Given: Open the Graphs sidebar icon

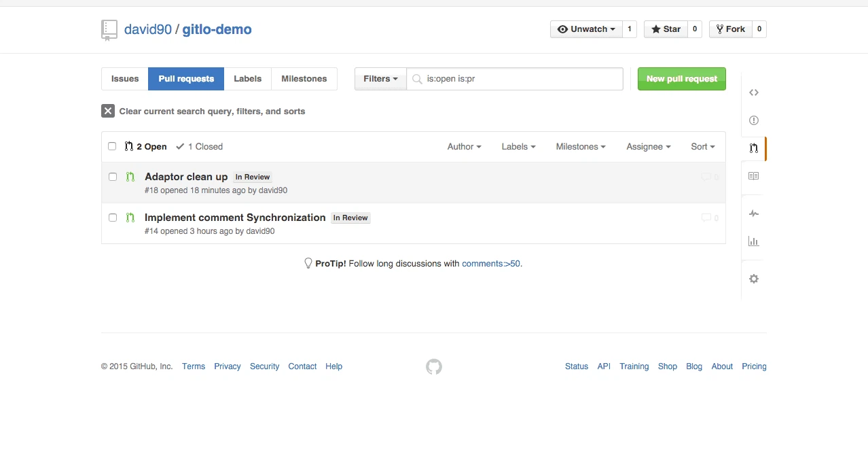Looking at the screenshot, I should click(x=753, y=241).
